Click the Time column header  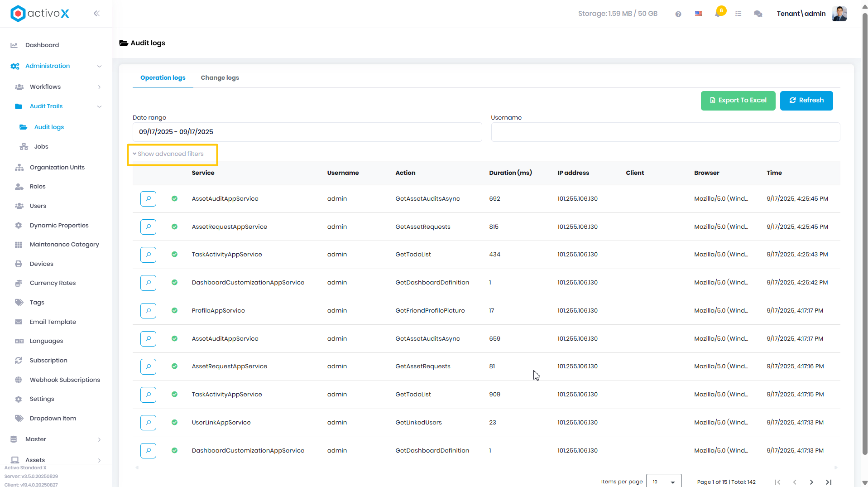pos(774,173)
